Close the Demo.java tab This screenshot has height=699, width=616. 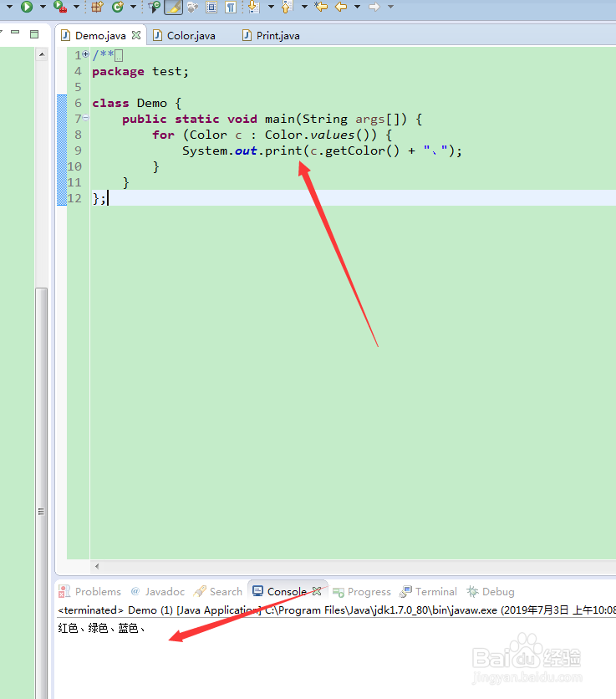pyautogui.click(x=136, y=35)
